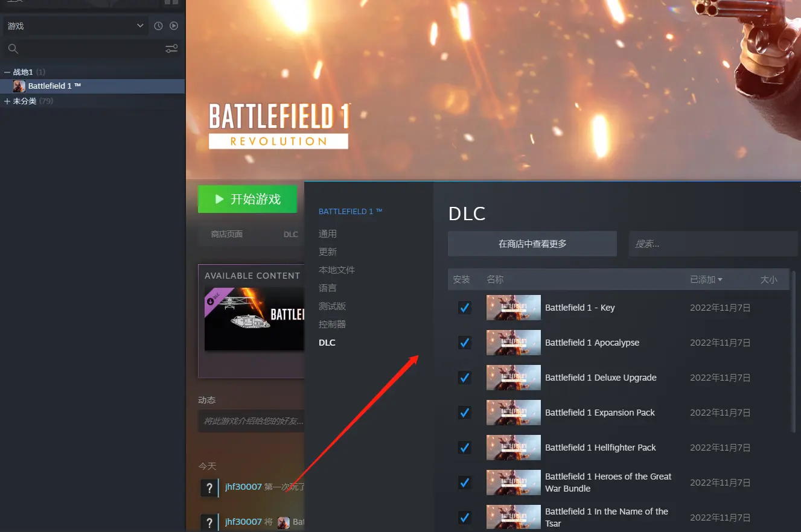Open the advanced filter sliders icon
The width and height of the screenshot is (801, 532).
click(x=171, y=49)
